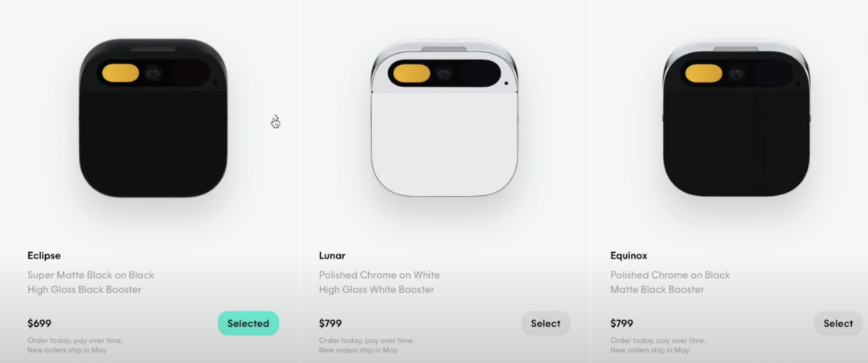Select the Lunar color option
The height and width of the screenshot is (363, 868).
coord(545,323)
